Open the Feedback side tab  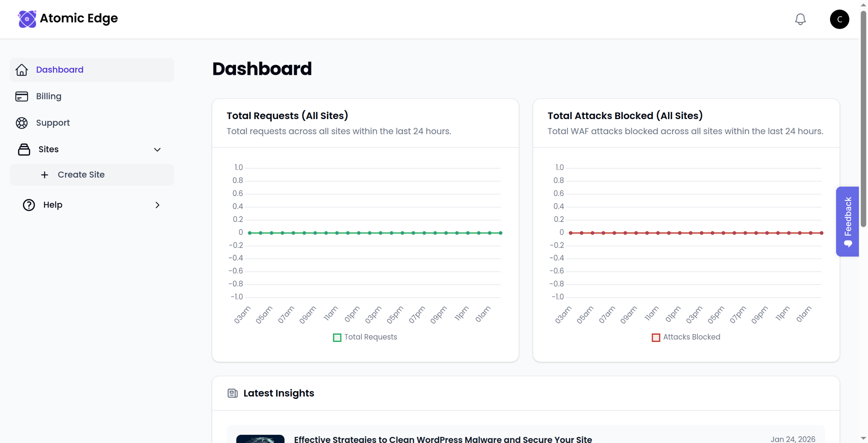pos(847,221)
